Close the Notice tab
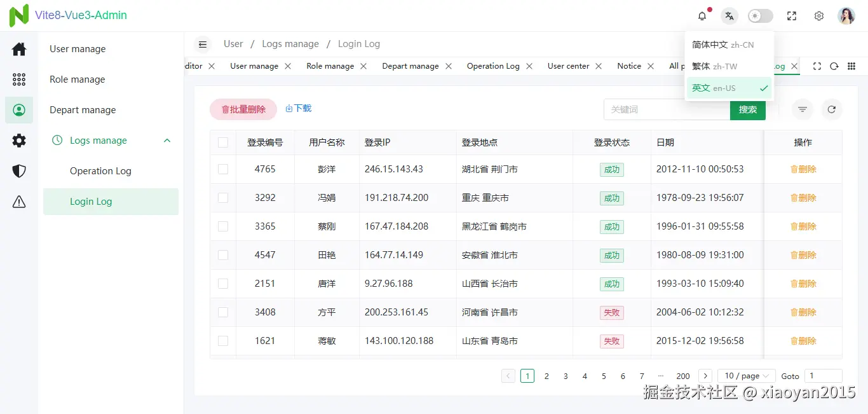Screen dimensions: 868x414 tap(651, 66)
